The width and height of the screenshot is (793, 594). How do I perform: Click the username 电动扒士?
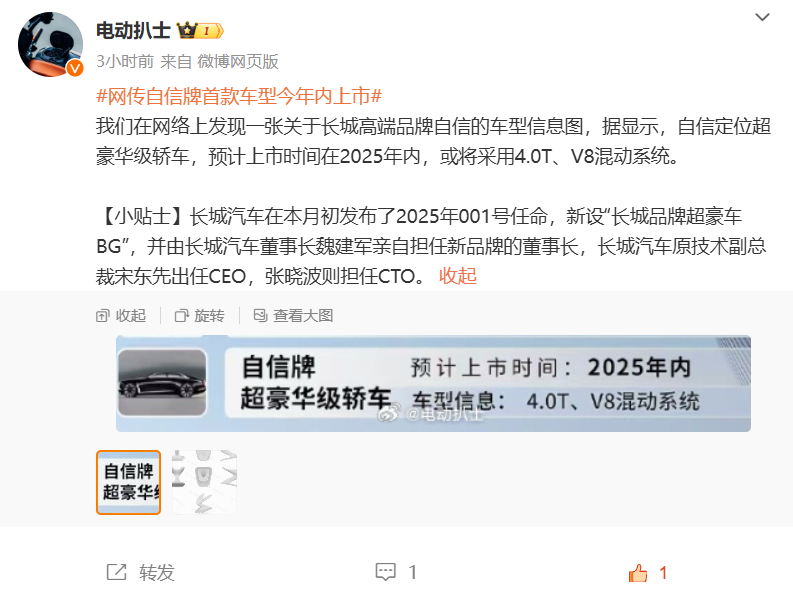click(134, 31)
